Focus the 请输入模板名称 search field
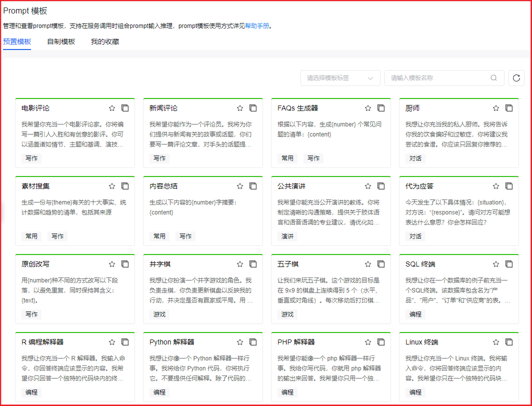 [444, 78]
